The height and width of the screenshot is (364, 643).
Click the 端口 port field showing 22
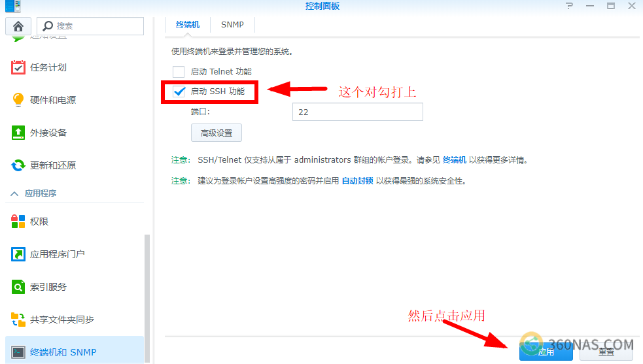[358, 112]
